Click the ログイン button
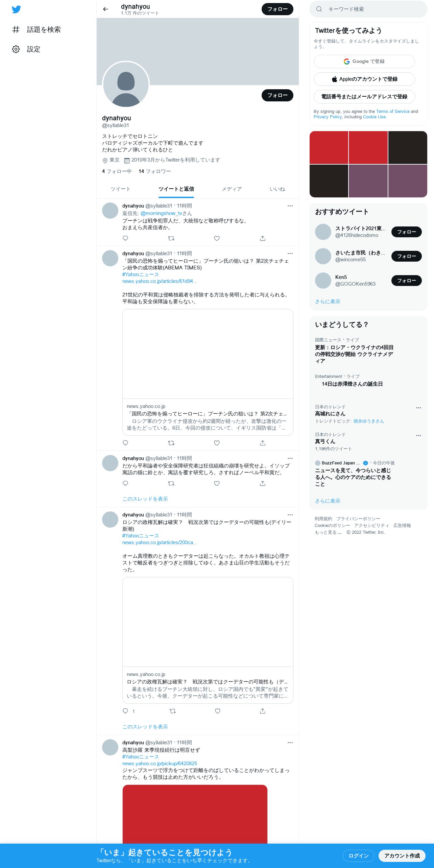Viewport: 434px width, 868px height. [x=359, y=856]
